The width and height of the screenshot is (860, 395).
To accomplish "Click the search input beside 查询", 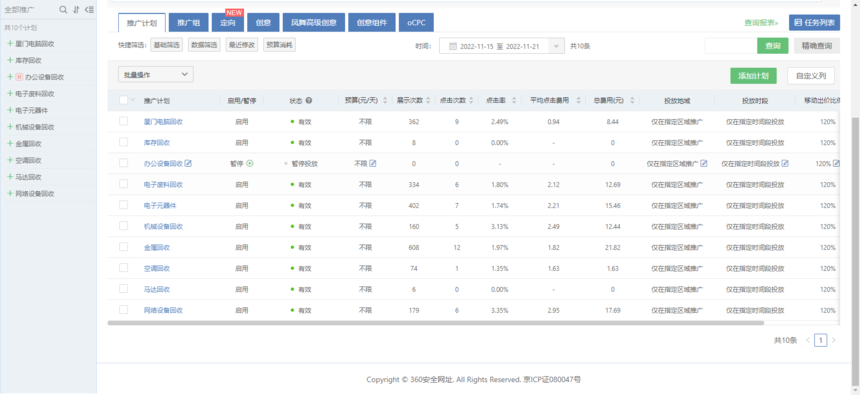I will pyautogui.click(x=731, y=46).
